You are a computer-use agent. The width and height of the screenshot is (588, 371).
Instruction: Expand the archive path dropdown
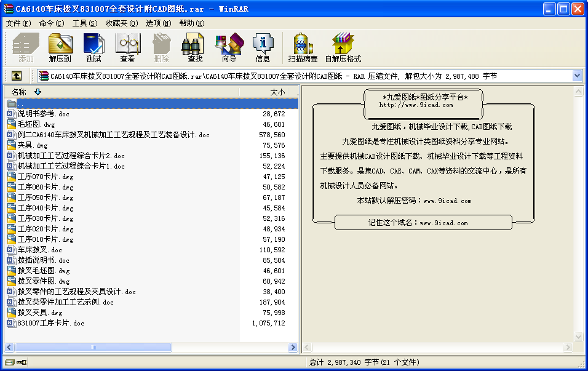click(577, 76)
